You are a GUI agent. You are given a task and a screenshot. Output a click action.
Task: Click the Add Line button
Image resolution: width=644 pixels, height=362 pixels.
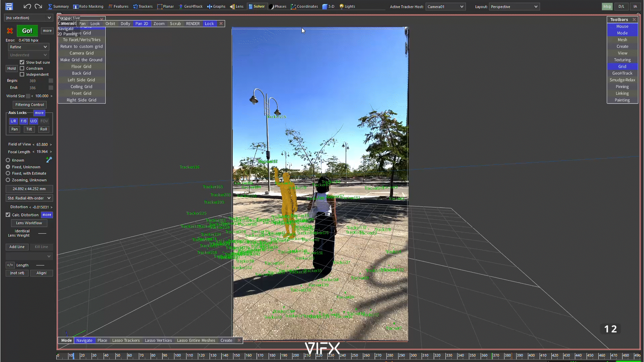click(17, 247)
